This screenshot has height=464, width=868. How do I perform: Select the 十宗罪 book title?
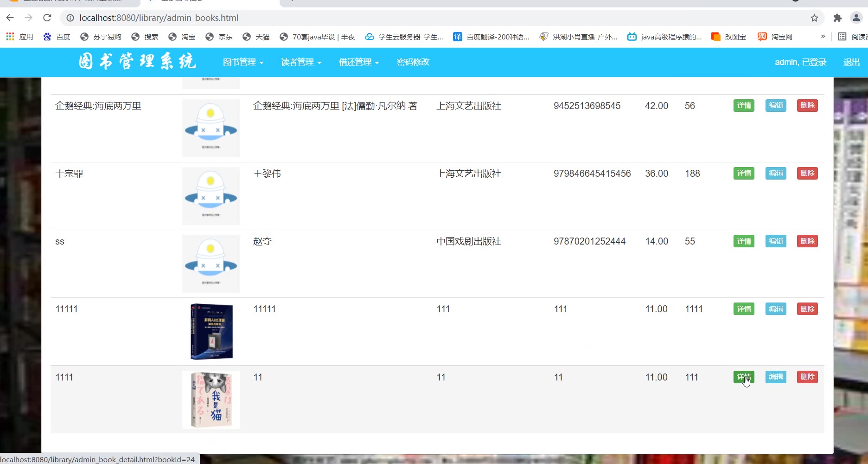tap(69, 174)
